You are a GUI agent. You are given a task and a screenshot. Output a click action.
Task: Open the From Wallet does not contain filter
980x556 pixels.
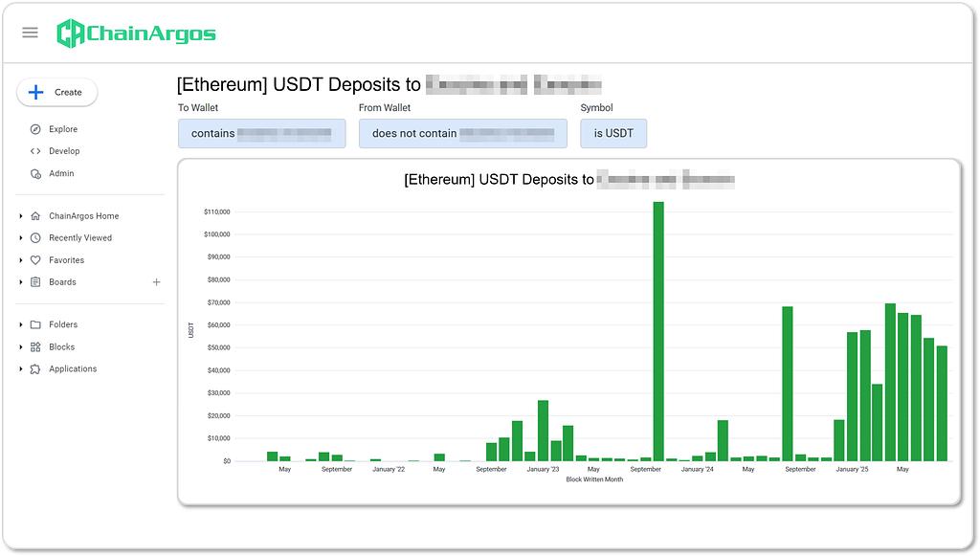pos(462,134)
